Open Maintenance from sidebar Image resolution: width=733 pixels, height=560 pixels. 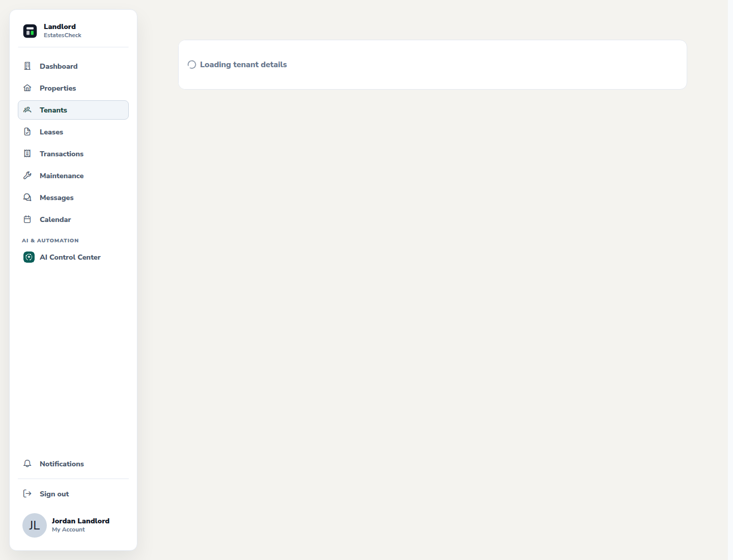(73, 176)
